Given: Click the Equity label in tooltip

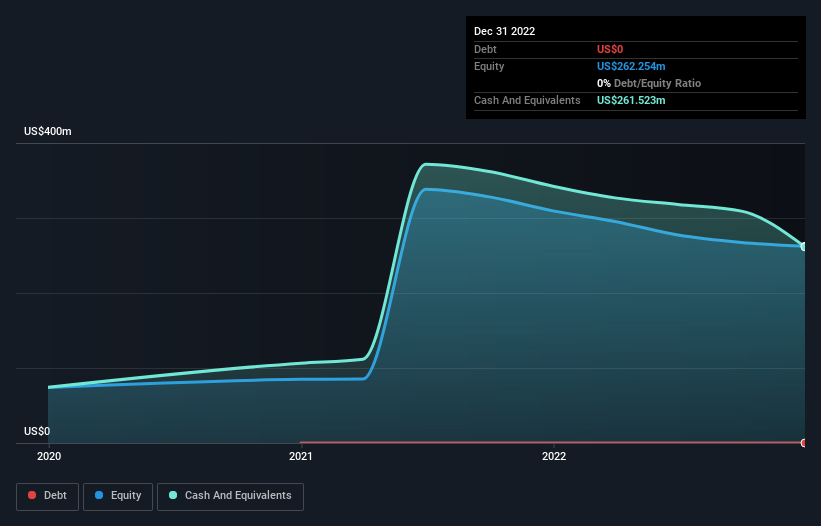Looking at the screenshot, I should pos(489,66).
